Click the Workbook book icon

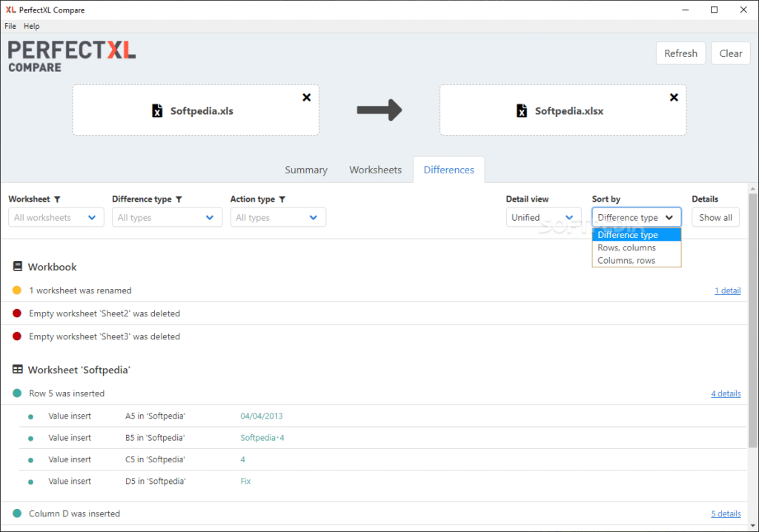[18, 266]
